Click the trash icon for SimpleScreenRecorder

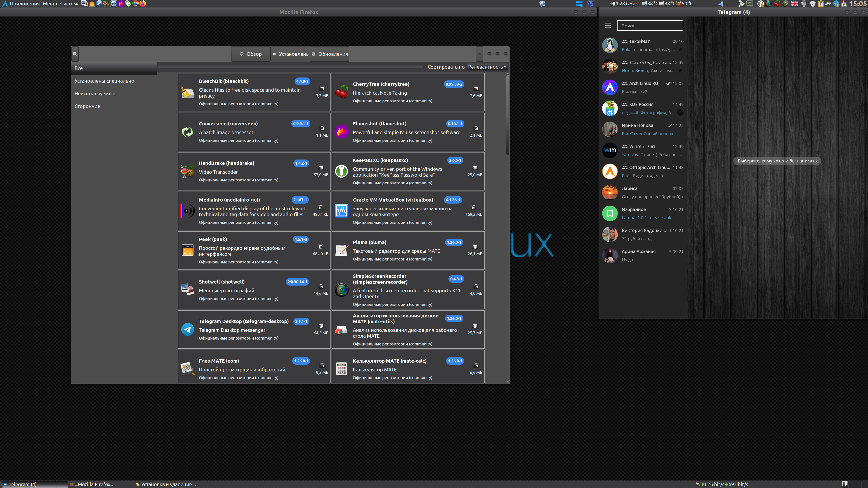pos(476,286)
